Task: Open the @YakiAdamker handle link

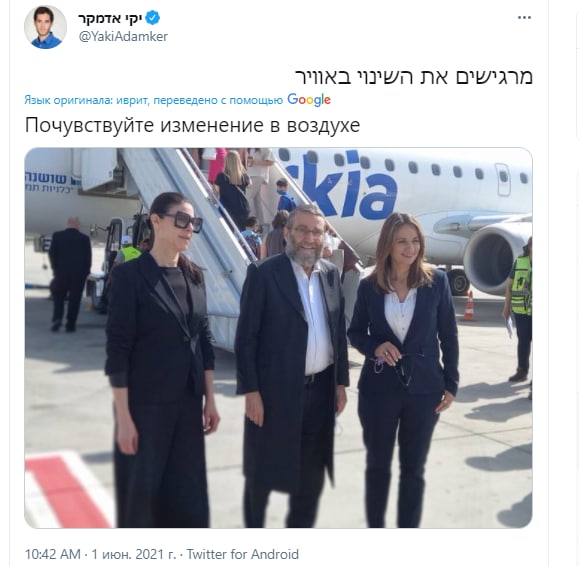Action: click(123, 36)
